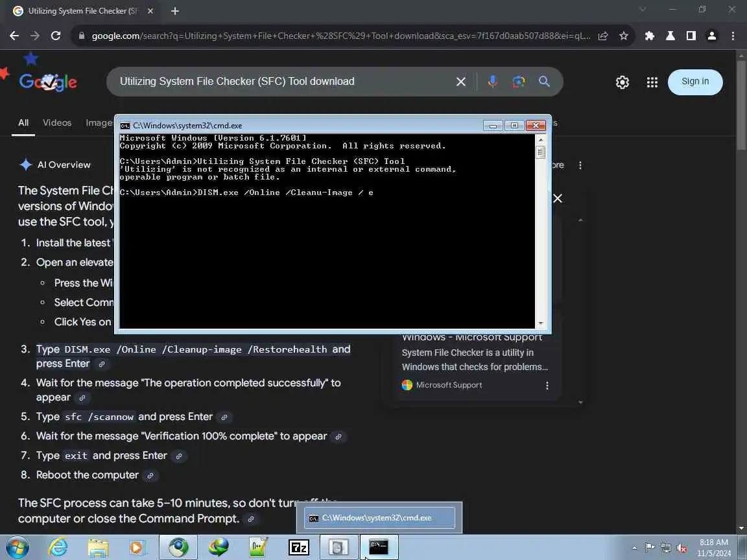Select the cmd.exe taskbar preview thumbnail
Viewport: 747px width, 560px height.
pyautogui.click(x=379, y=518)
